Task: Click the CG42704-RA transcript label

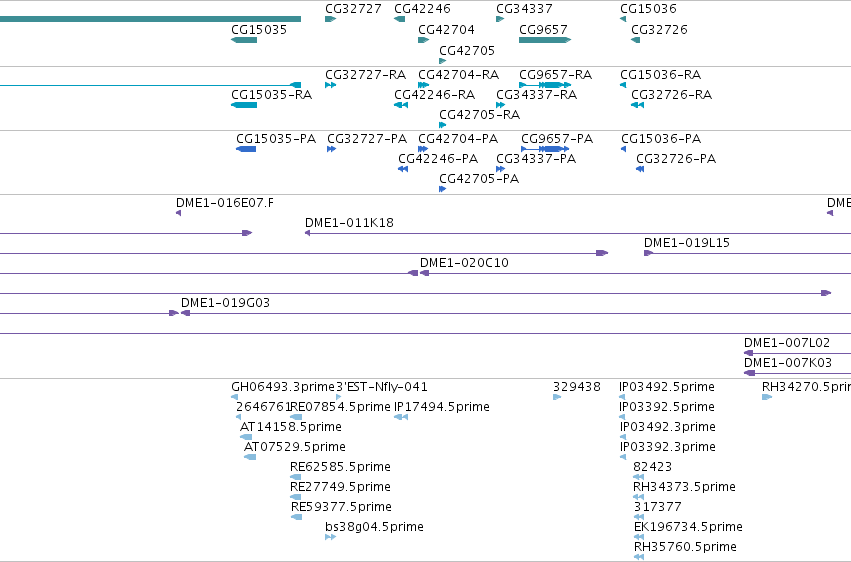Action: pyautogui.click(x=458, y=75)
